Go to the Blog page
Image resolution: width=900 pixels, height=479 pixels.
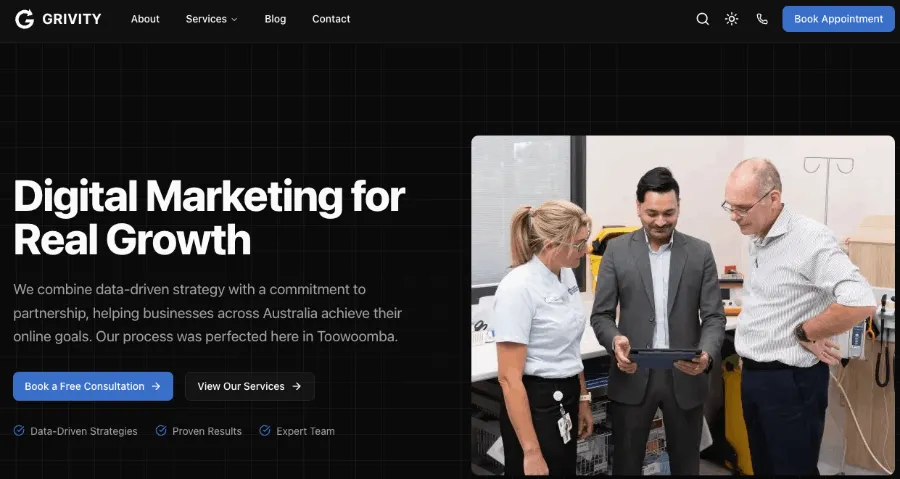click(275, 19)
